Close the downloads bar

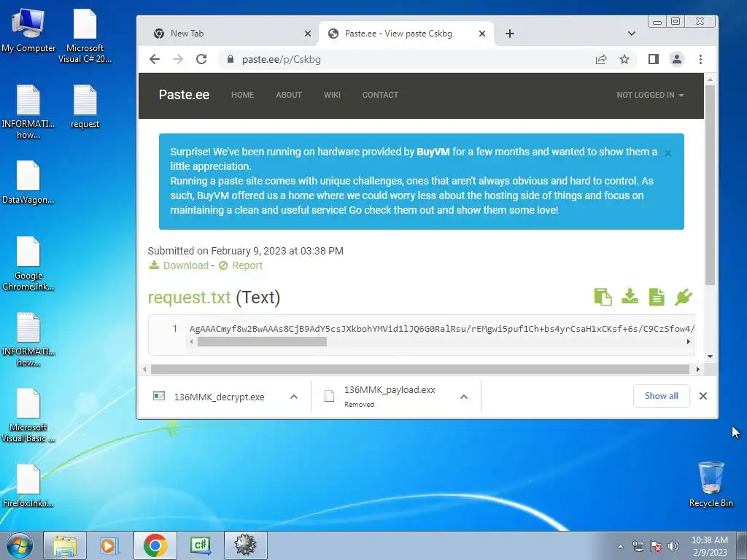click(703, 396)
